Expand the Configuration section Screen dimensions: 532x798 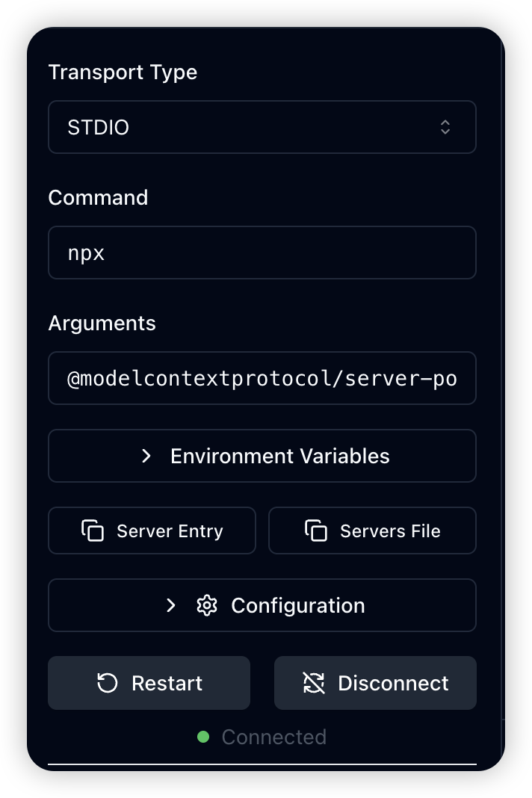coord(262,606)
